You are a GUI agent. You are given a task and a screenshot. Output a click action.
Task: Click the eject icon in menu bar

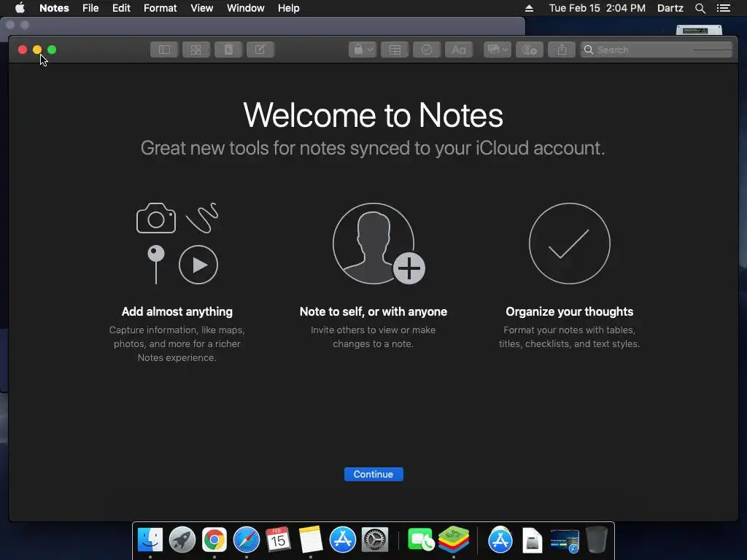[529, 8]
